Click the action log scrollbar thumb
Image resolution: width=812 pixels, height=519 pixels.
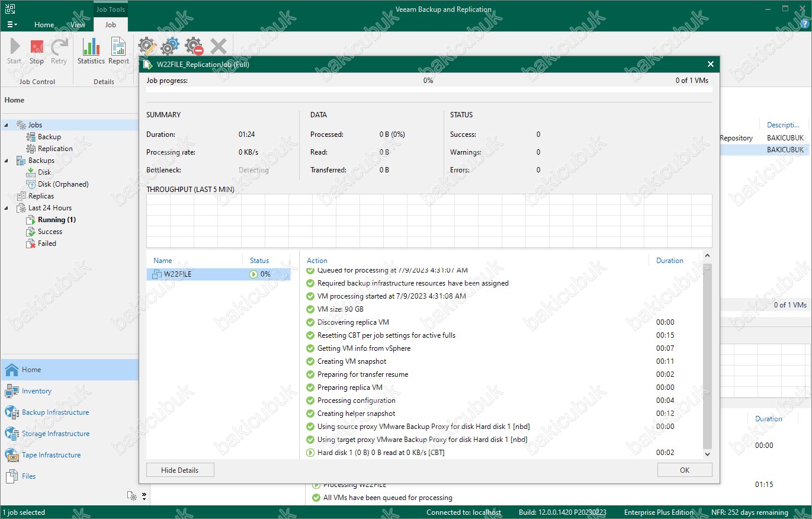pos(707,357)
